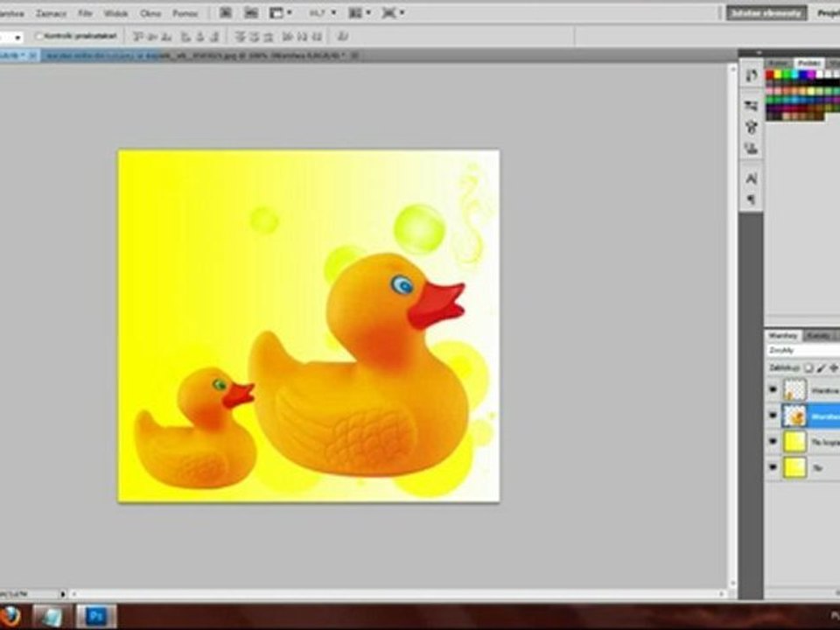Expand the collapsed panel dock arrows
The image size is (840, 630).
(x=759, y=52)
